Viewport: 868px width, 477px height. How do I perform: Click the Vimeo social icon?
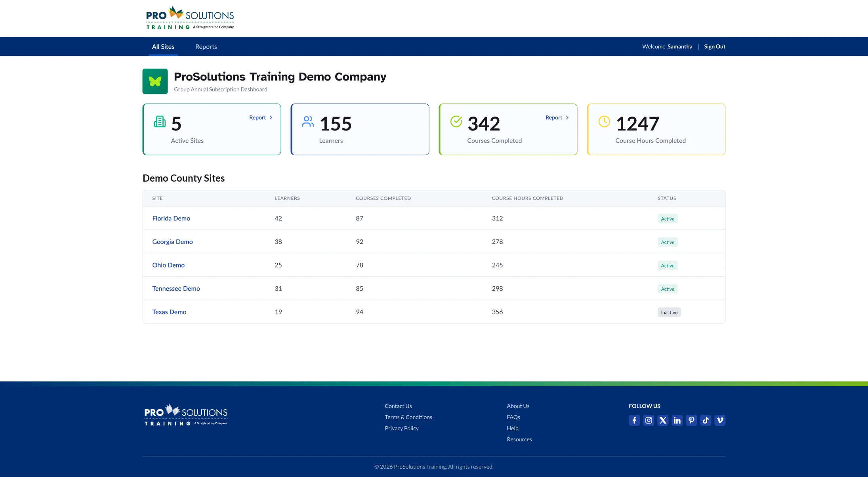(x=720, y=420)
